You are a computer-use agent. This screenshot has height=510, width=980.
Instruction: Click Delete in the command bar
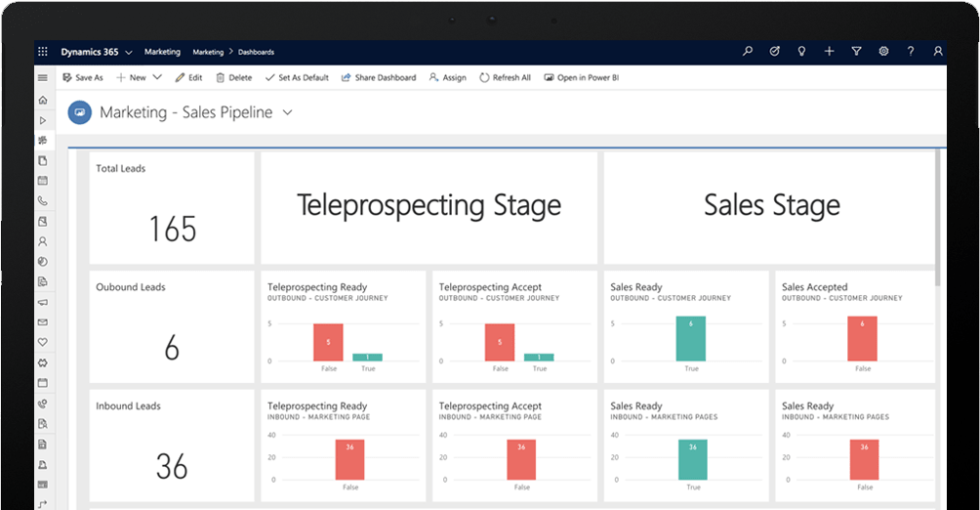pos(233,77)
